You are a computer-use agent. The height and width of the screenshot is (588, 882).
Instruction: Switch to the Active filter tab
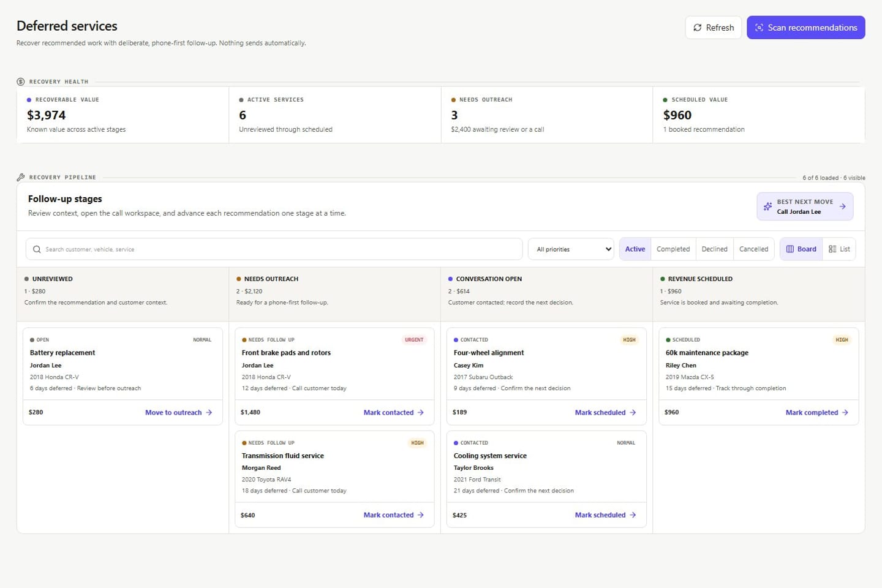tap(635, 249)
